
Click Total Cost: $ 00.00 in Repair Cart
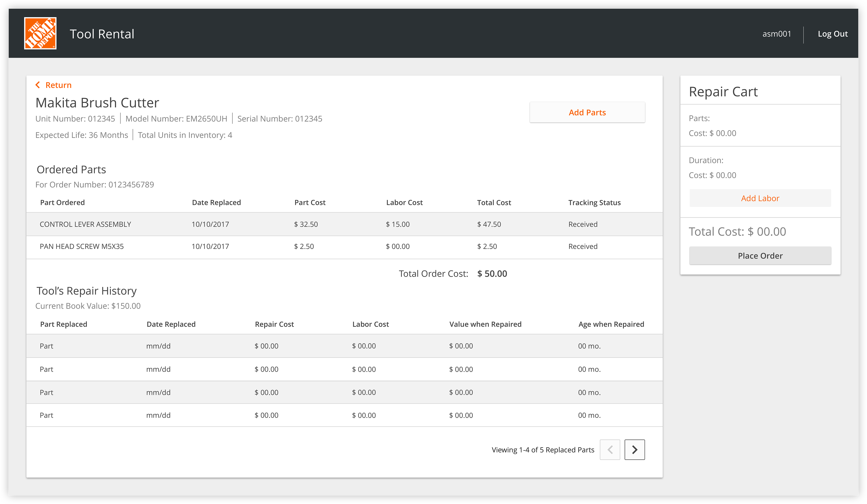737,232
